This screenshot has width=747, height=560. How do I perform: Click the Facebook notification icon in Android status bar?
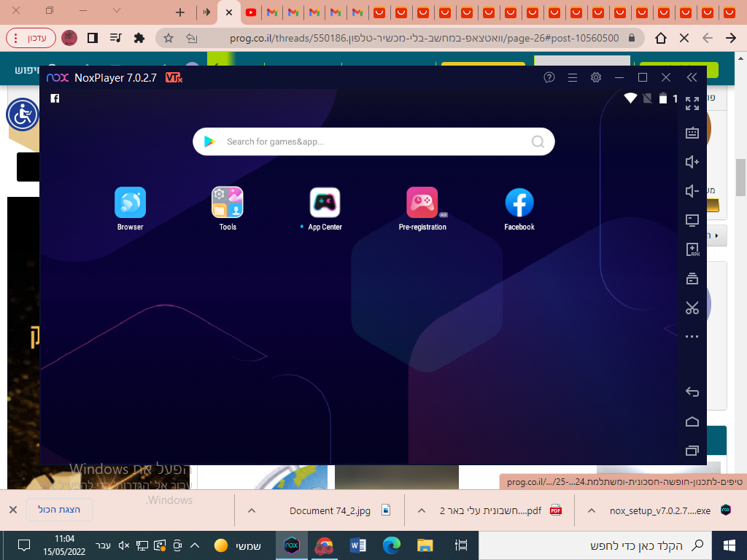click(55, 98)
